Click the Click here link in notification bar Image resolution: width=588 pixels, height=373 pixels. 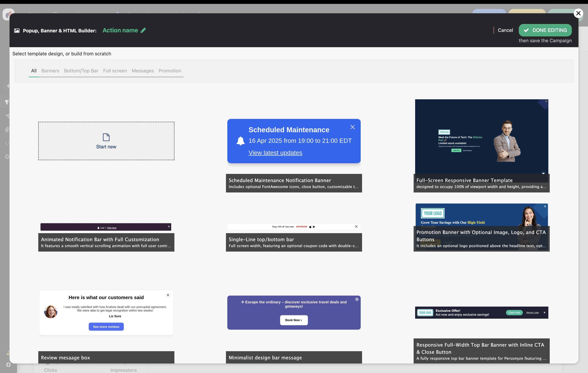[112, 228]
